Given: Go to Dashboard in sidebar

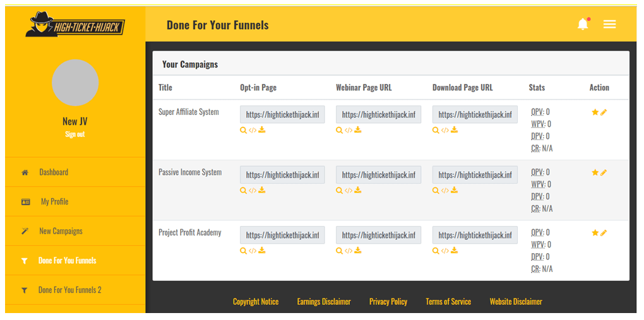Looking at the screenshot, I should (x=75, y=172).
